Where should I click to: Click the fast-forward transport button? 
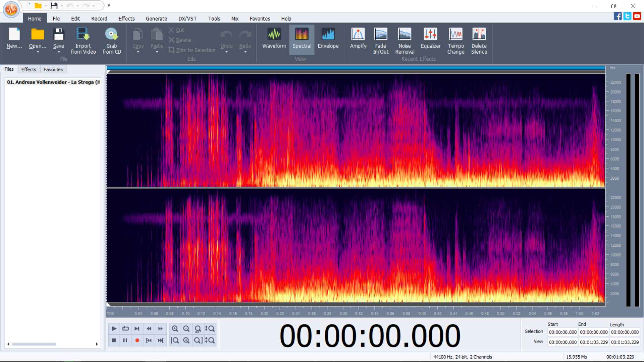coord(160,328)
